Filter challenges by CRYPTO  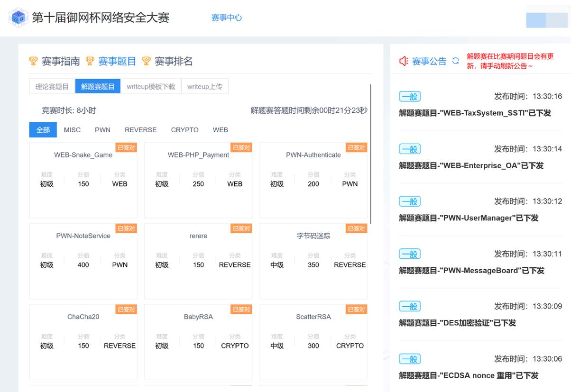click(184, 129)
